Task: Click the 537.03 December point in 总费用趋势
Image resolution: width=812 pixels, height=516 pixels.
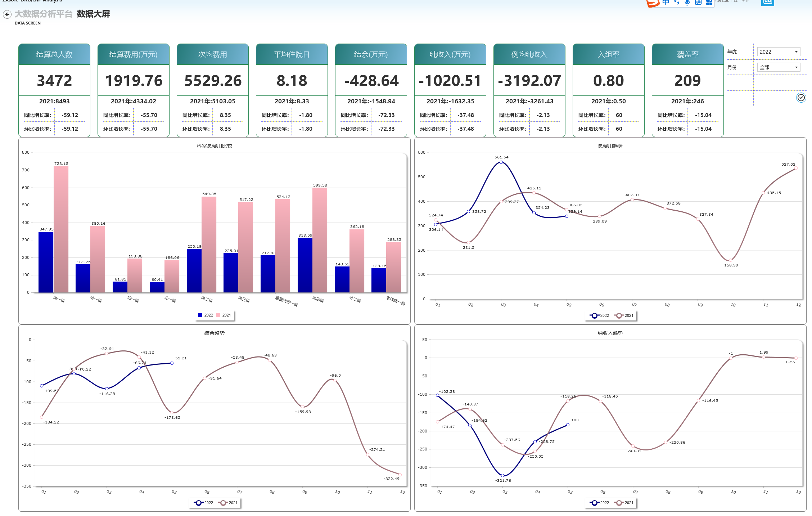Action: [x=796, y=168]
